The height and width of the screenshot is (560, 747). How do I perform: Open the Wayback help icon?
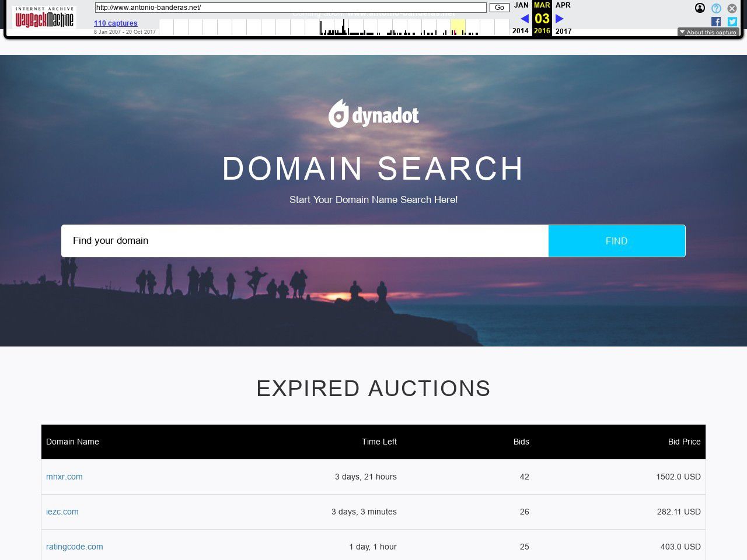pyautogui.click(x=716, y=8)
